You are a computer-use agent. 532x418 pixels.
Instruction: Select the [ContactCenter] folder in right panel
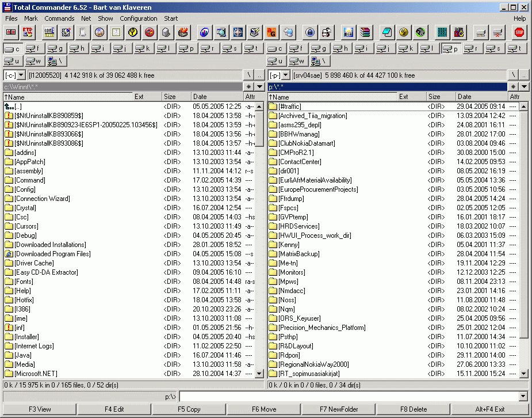coord(393,162)
